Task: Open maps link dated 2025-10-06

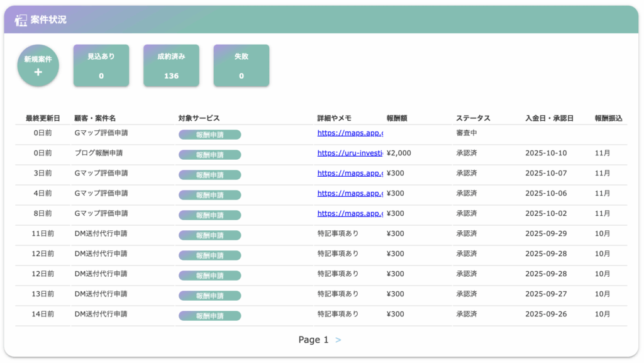Action: point(350,193)
